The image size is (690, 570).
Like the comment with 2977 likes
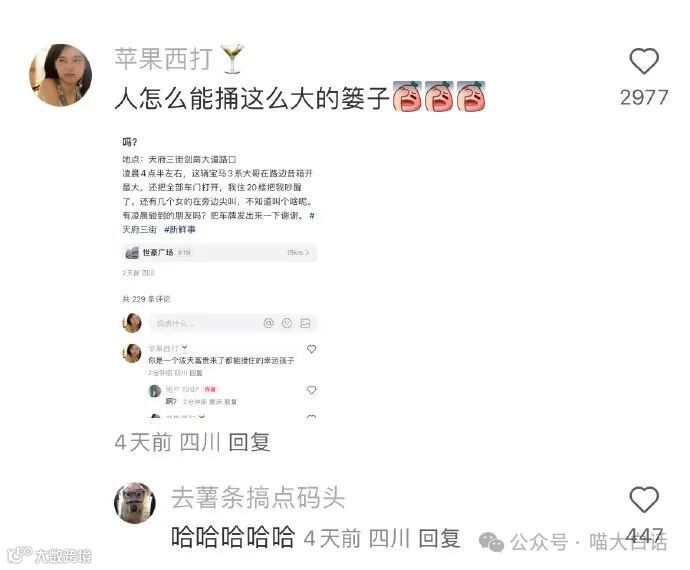644,61
